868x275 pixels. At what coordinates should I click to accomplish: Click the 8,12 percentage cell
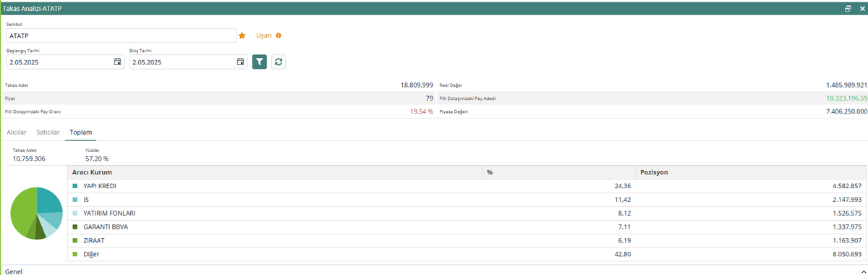tap(624, 213)
